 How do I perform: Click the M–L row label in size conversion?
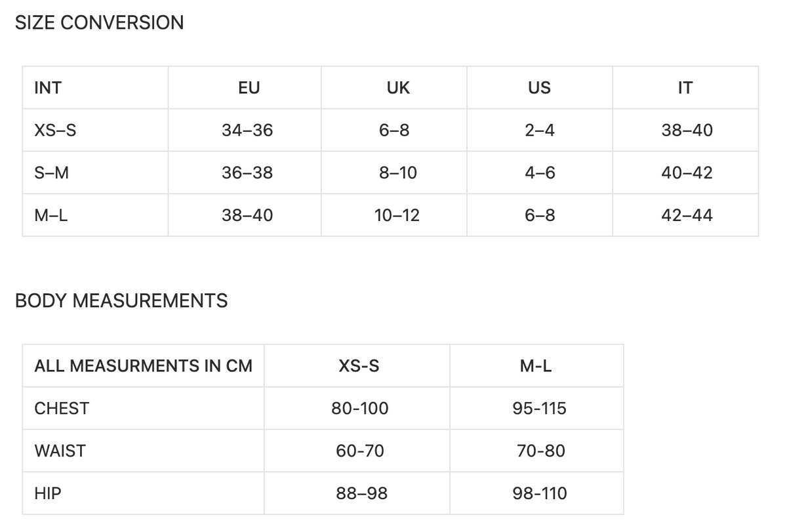coord(51,215)
